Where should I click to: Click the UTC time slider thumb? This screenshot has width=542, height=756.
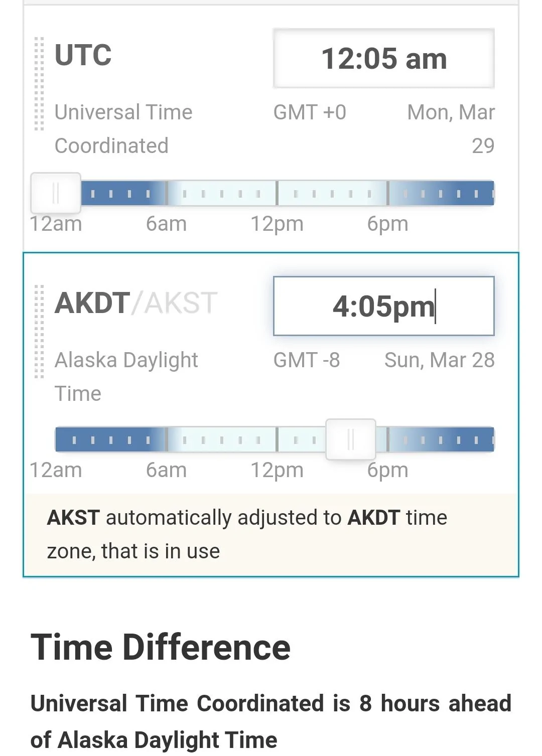click(x=56, y=193)
